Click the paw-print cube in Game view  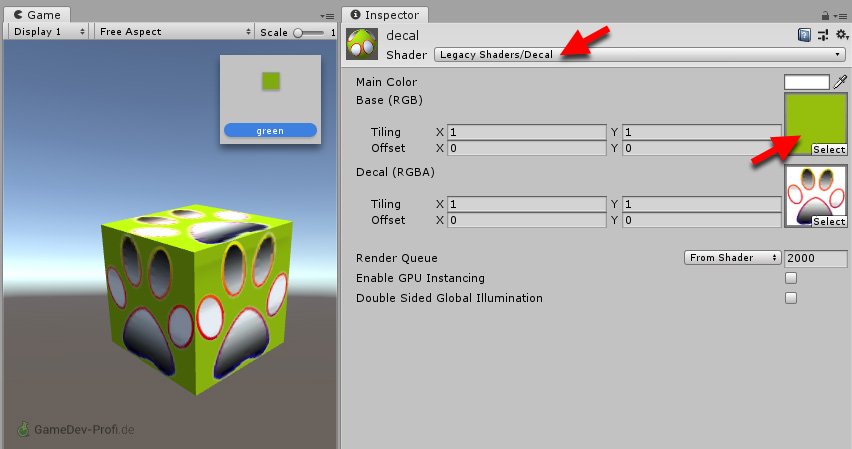[197, 299]
